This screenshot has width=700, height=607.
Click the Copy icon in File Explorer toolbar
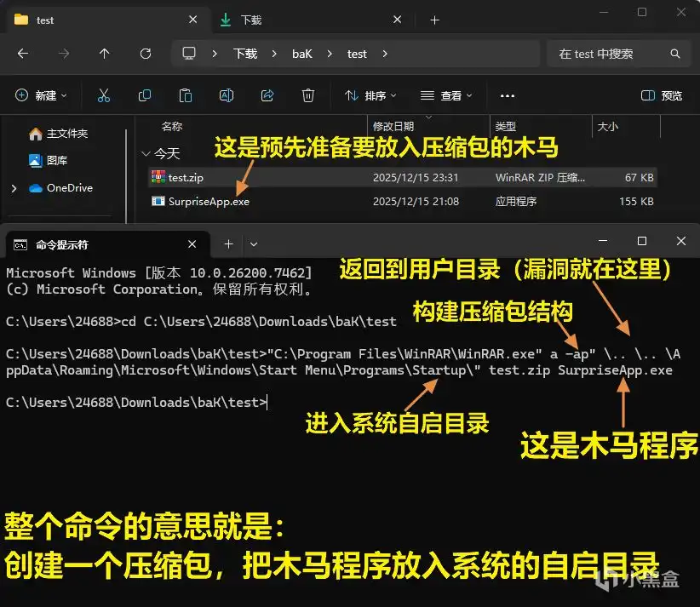coord(145,95)
